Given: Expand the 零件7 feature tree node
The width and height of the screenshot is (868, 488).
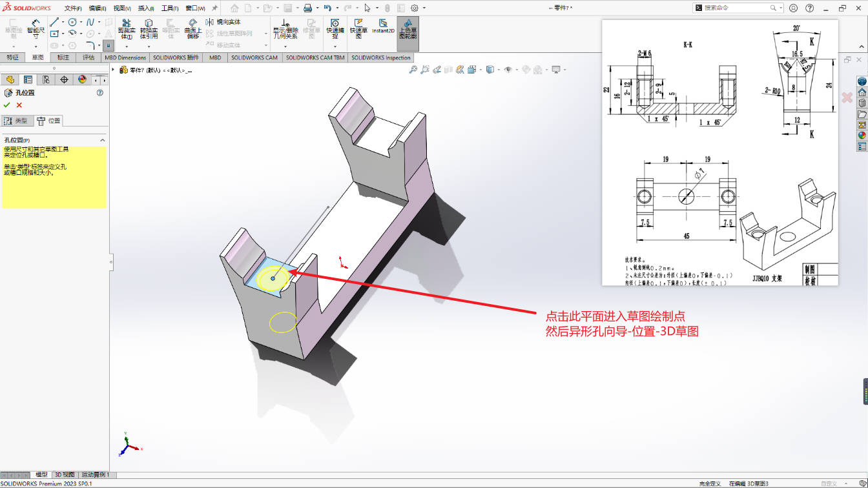Looking at the screenshot, I should (114, 70).
